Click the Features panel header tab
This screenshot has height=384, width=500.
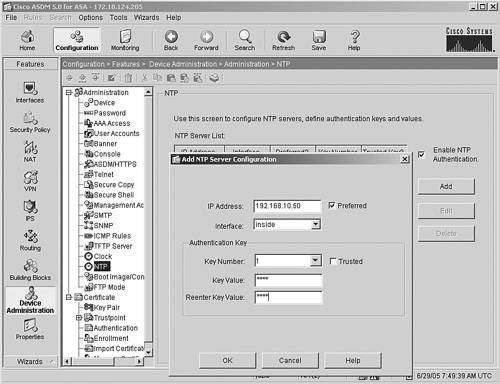[x=30, y=64]
